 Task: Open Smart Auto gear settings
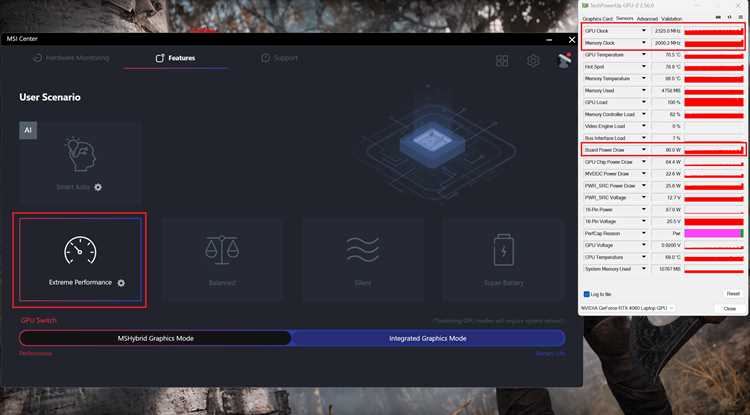click(x=98, y=187)
